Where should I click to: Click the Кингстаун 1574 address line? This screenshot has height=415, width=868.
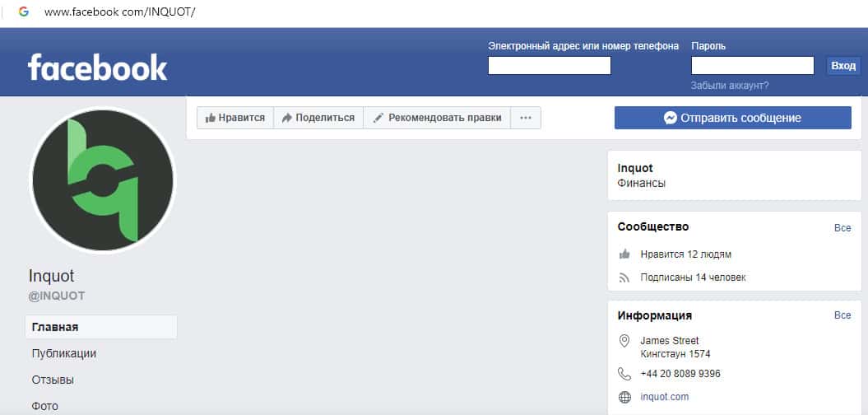675,353
